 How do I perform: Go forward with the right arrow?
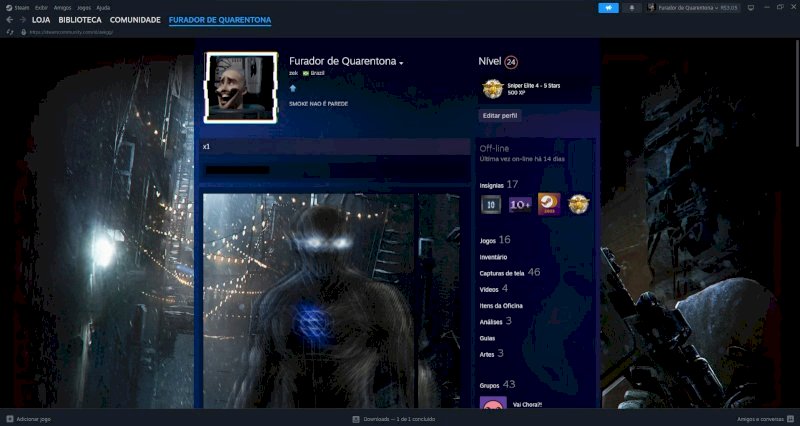22,19
